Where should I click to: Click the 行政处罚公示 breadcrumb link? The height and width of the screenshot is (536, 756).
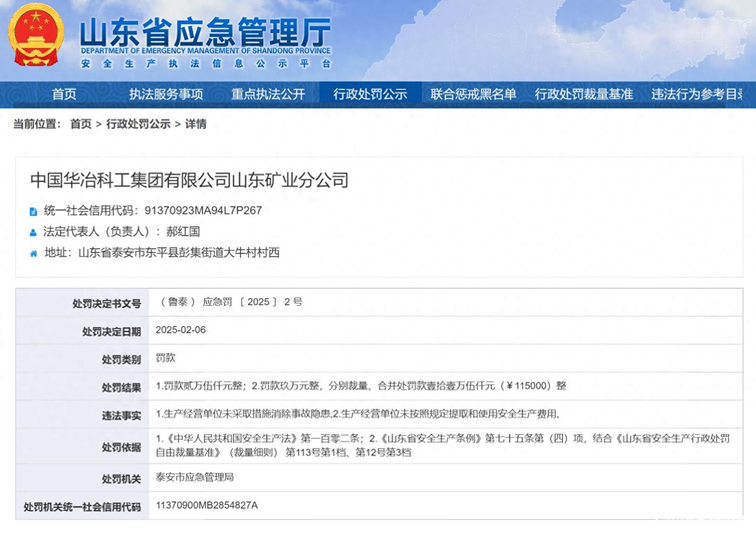tap(138, 124)
